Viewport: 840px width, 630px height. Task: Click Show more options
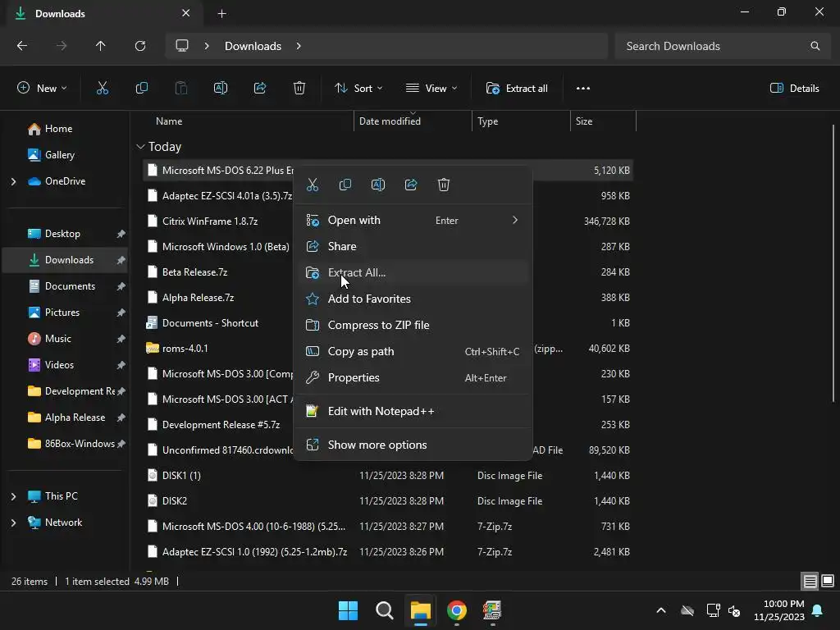(413, 445)
